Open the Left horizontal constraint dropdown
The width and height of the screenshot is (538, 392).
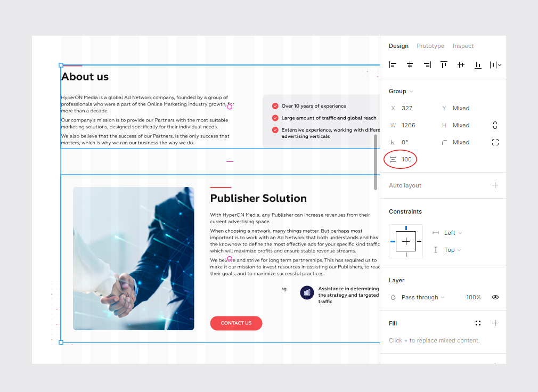453,233
